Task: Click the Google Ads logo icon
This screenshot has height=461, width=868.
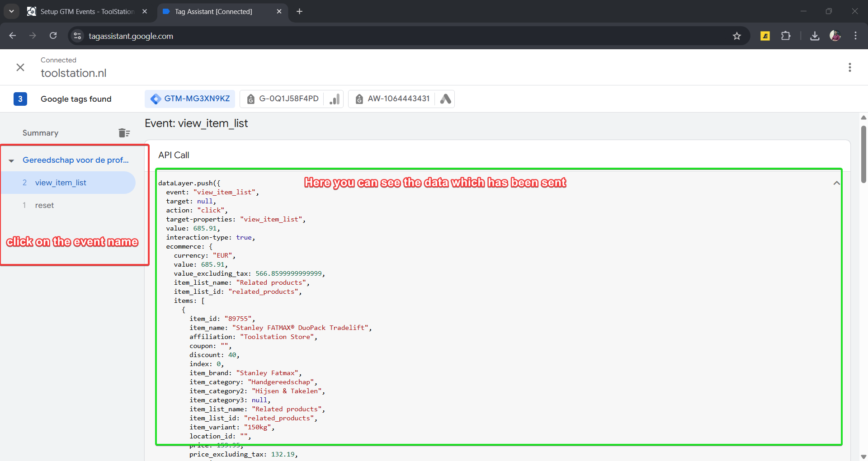Action: 445,99
